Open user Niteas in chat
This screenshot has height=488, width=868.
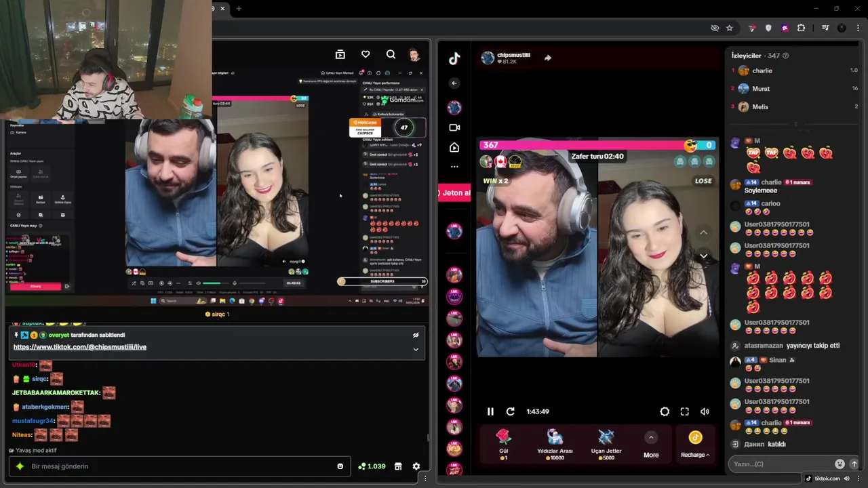coord(22,435)
